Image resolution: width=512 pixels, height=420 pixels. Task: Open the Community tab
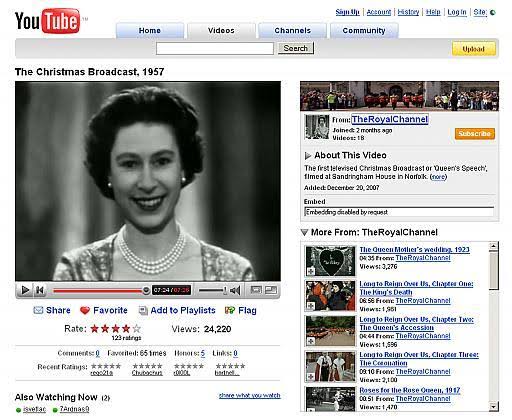click(x=364, y=31)
